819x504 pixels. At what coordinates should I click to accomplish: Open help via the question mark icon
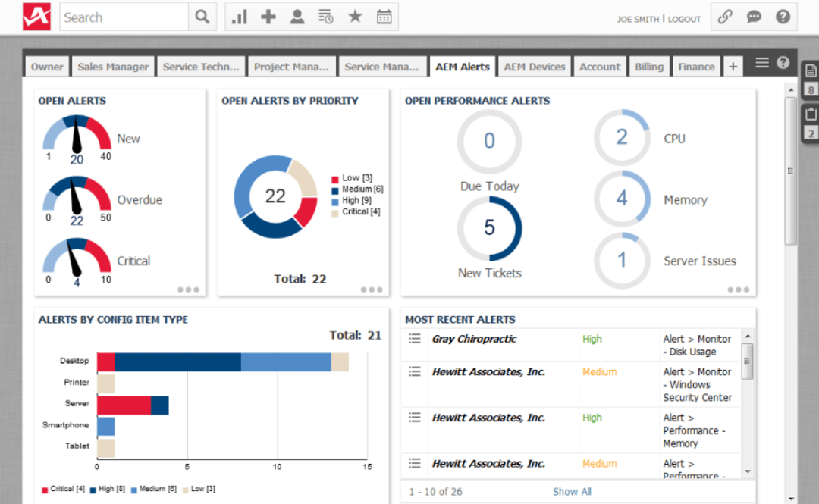click(x=785, y=16)
